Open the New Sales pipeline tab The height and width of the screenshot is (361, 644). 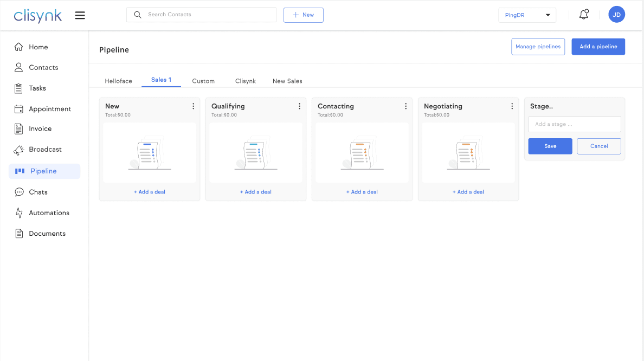[x=287, y=81]
